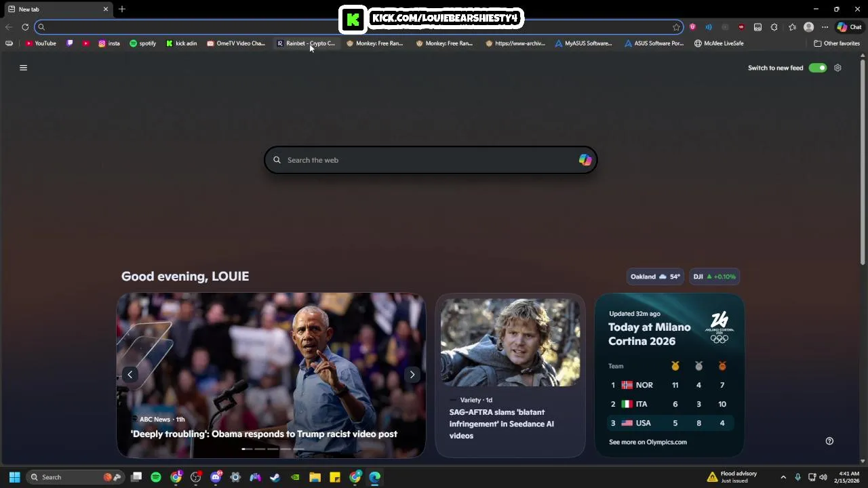Click the NOR row in the medal table
868x488 pixels.
click(669, 385)
